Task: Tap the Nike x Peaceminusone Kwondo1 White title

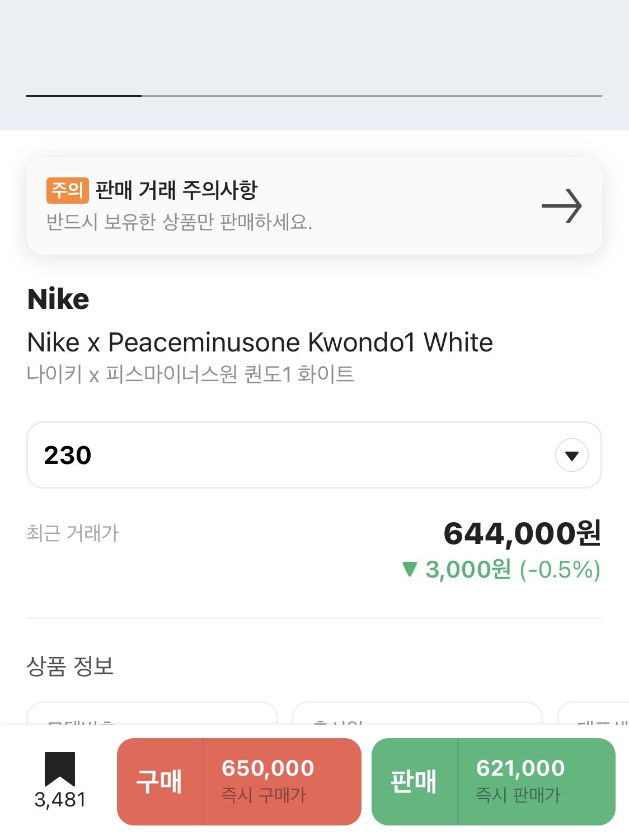Action: [260, 342]
